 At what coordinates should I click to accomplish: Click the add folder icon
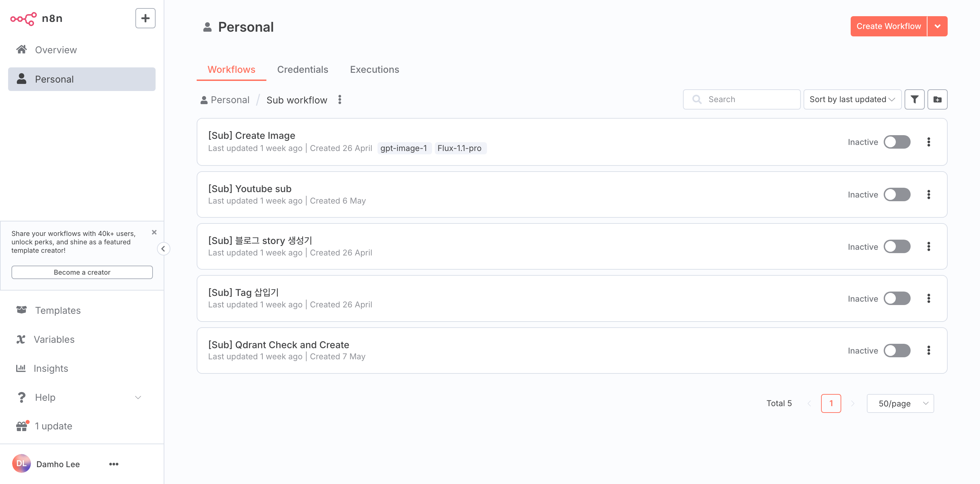pos(937,99)
